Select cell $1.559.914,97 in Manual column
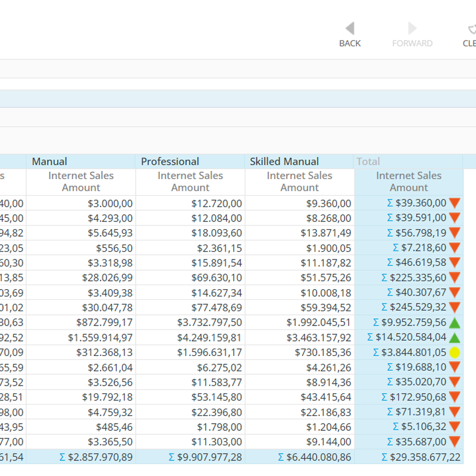 pos(81,337)
